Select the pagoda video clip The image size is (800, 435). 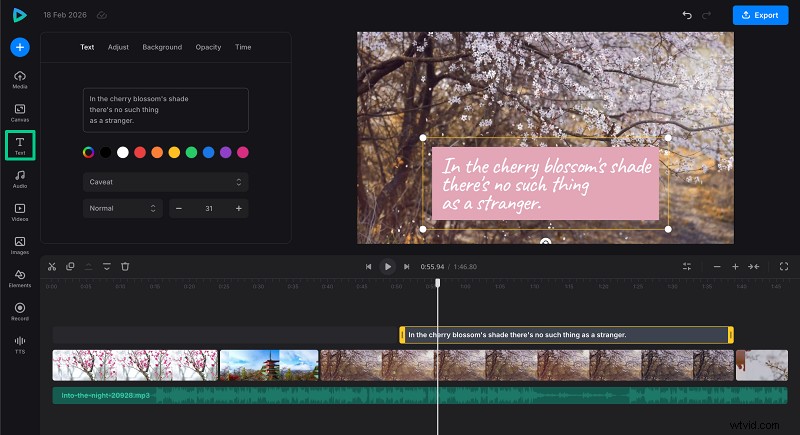pyautogui.click(x=269, y=365)
